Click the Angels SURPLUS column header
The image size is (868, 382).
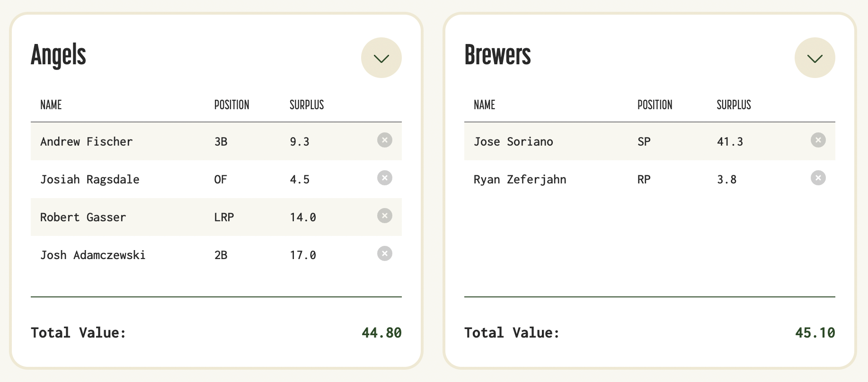307,105
